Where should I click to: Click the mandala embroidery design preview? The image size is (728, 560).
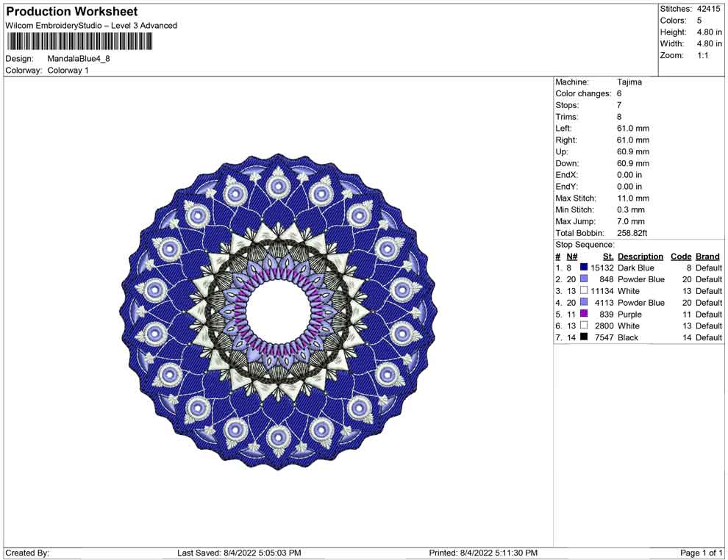tap(278, 312)
